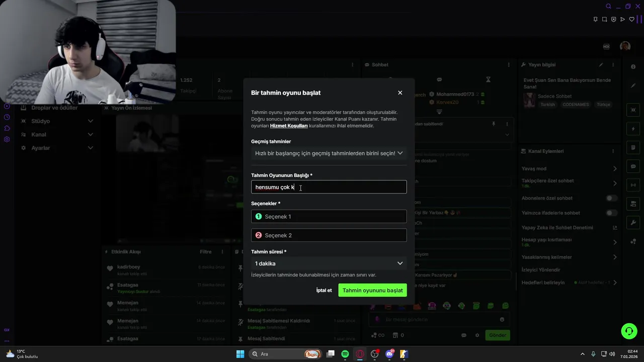Open Droplar ve ödüller menu item

click(54, 108)
